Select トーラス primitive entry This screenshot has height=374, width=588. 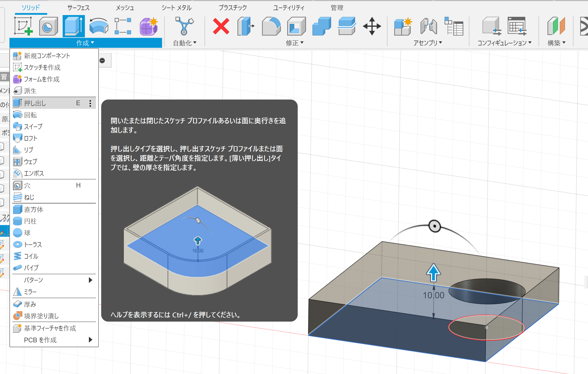(54, 244)
